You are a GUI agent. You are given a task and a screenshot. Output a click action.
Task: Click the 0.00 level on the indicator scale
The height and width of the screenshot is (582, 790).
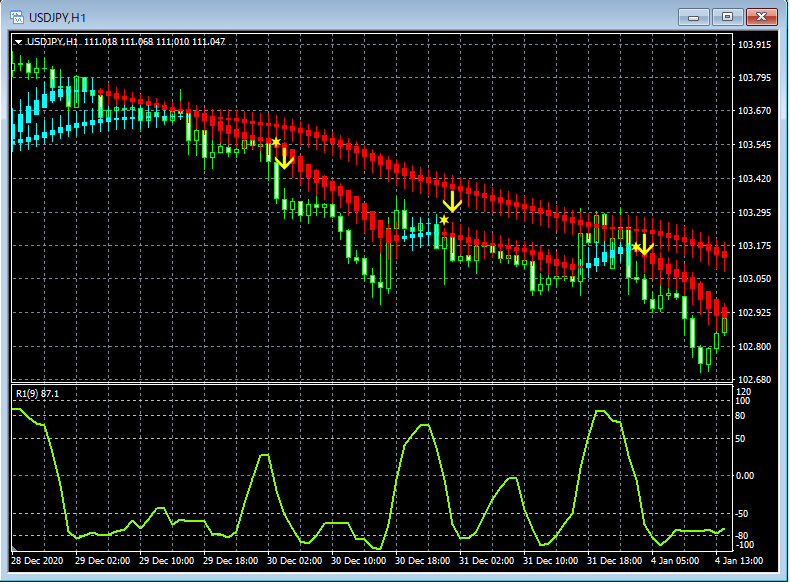745,476
